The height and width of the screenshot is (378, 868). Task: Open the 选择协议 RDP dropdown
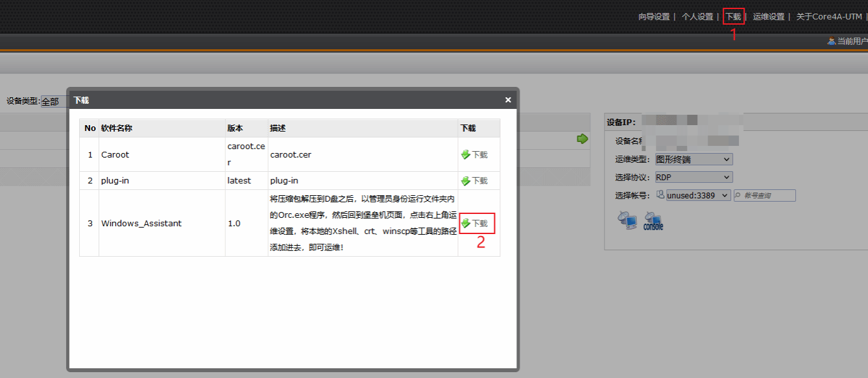[693, 177]
